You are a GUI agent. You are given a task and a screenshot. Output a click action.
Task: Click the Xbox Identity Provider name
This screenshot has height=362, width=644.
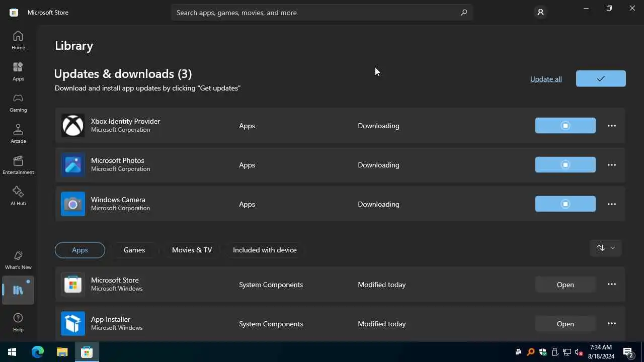click(125, 121)
